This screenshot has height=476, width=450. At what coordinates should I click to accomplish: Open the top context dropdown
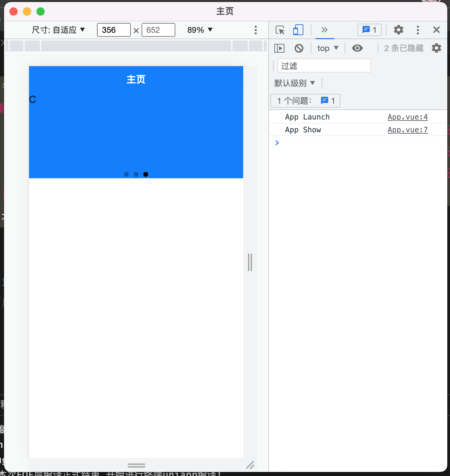point(328,48)
